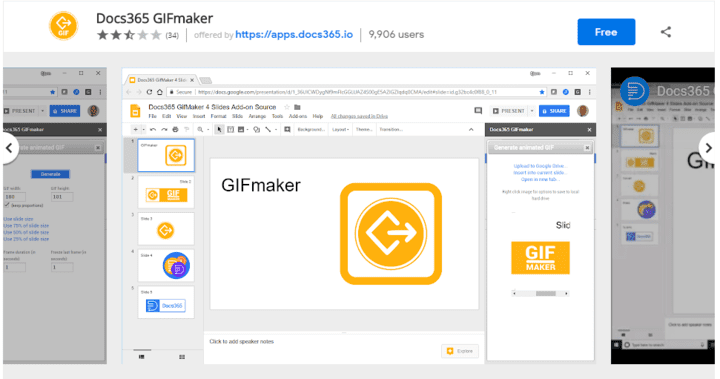Click the Explore button
The height and width of the screenshot is (379, 720).
460,351
